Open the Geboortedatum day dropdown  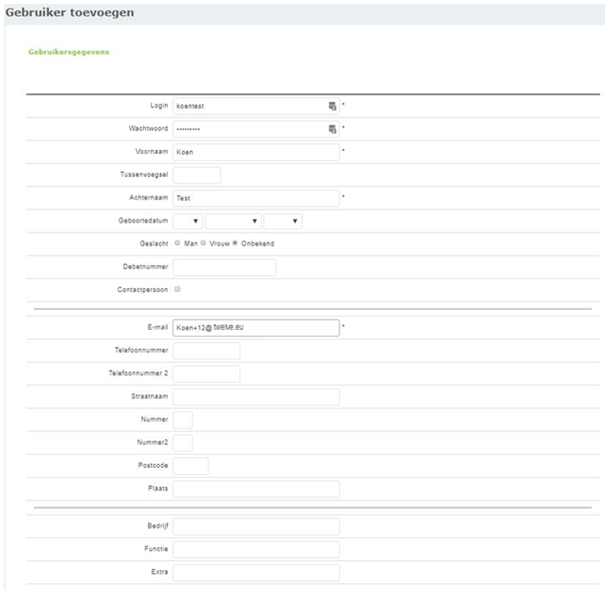point(188,221)
